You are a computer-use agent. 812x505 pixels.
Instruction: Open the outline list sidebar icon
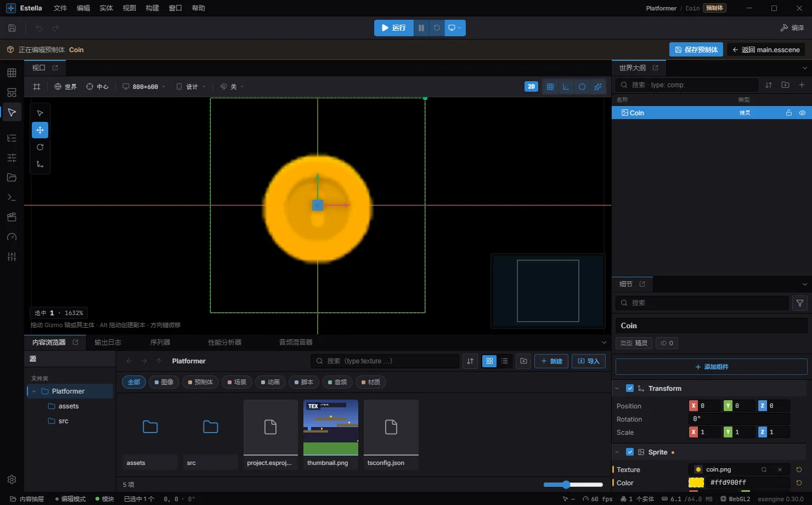pos(12,138)
